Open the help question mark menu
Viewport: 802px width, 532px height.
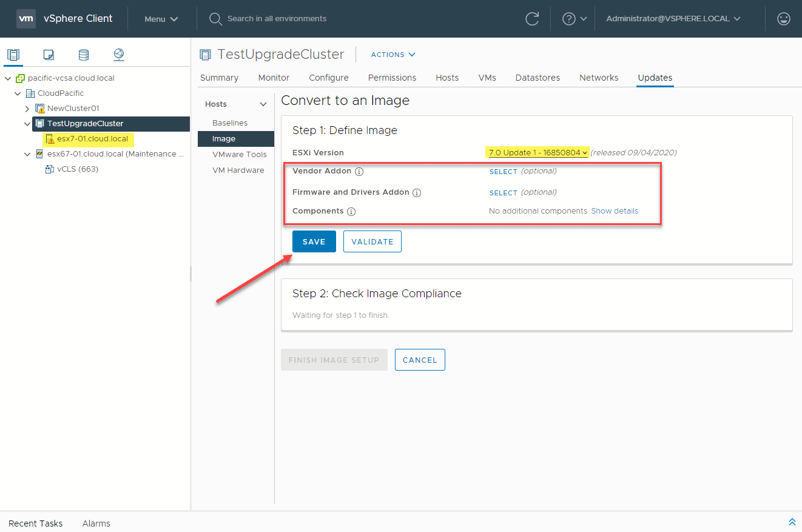(575, 19)
